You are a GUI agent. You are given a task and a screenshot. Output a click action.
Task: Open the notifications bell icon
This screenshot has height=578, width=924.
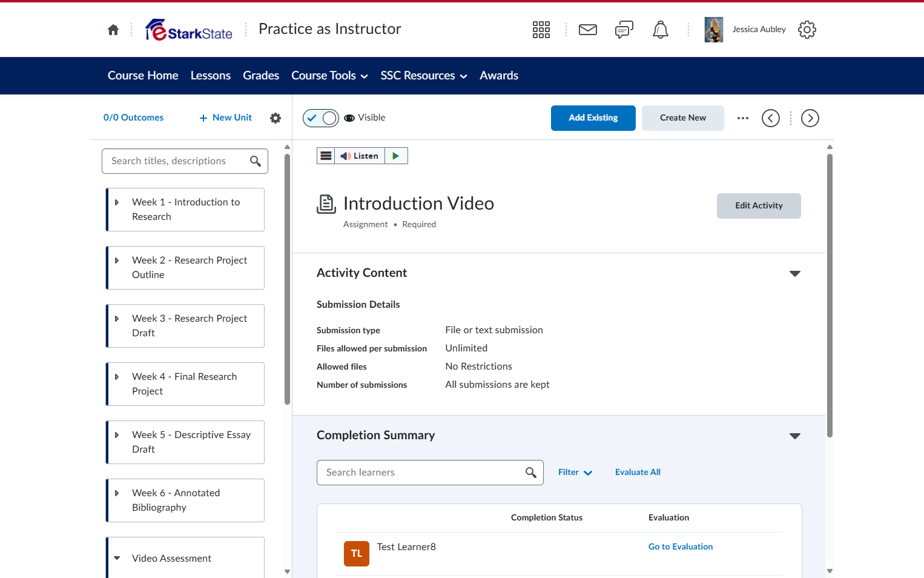[661, 30]
